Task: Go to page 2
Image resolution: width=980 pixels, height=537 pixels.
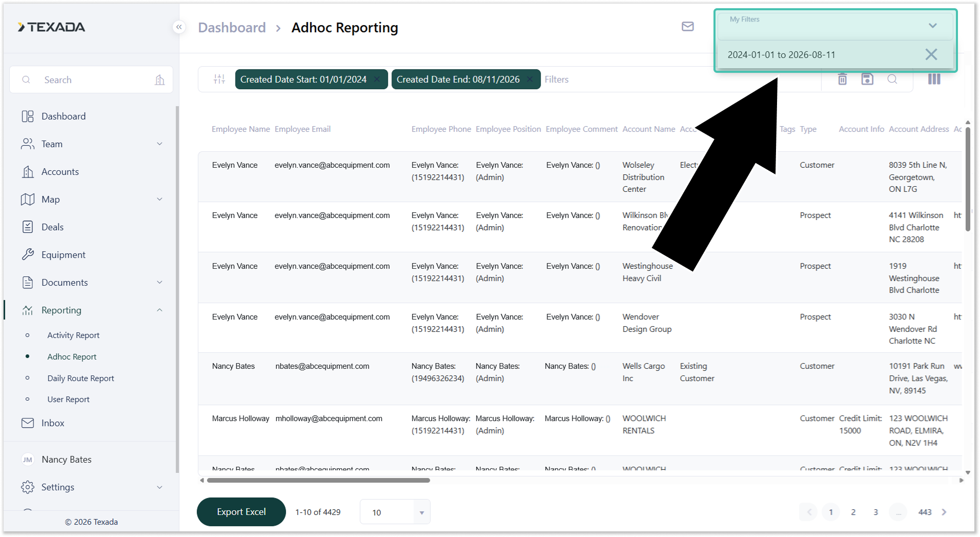Action: (x=853, y=512)
